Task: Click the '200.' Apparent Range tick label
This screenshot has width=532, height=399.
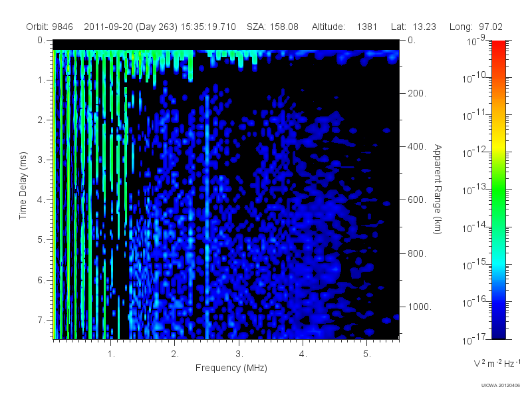Action: [417, 93]
